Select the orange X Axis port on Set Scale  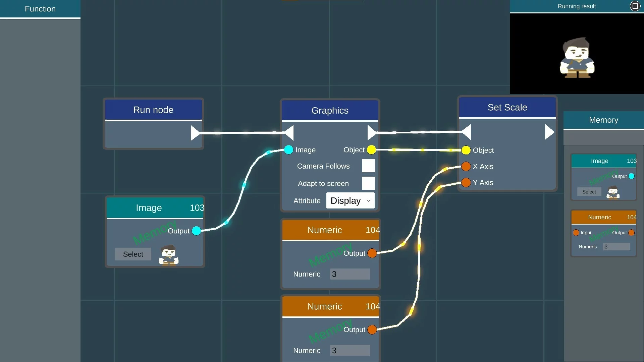tap(466, 166)
